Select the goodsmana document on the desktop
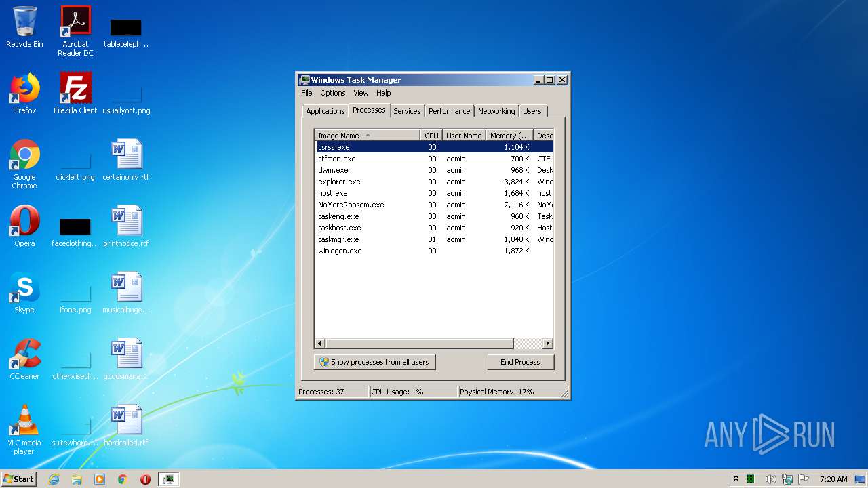The width and height of the screenshot is (868, 488). coord(126,359)
